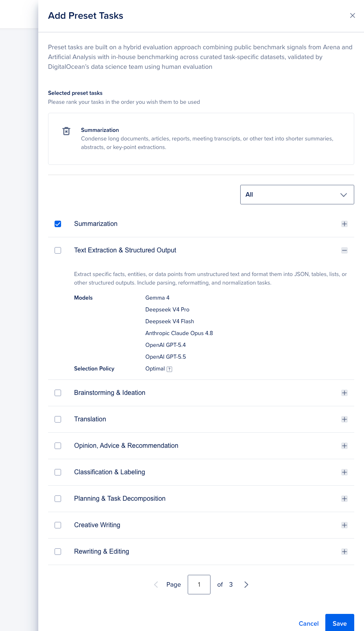Collapse Text Extraction & Structured Output details
This screenshot has width=364, height=631.
pyautogui.click(x=344, y=250)
